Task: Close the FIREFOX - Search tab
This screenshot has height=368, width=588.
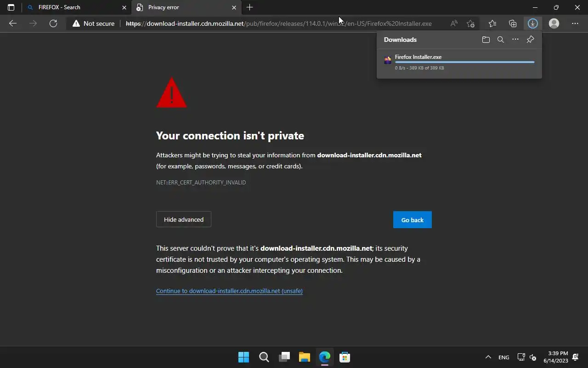Action: pyautogui.click(x=124, y=7)
